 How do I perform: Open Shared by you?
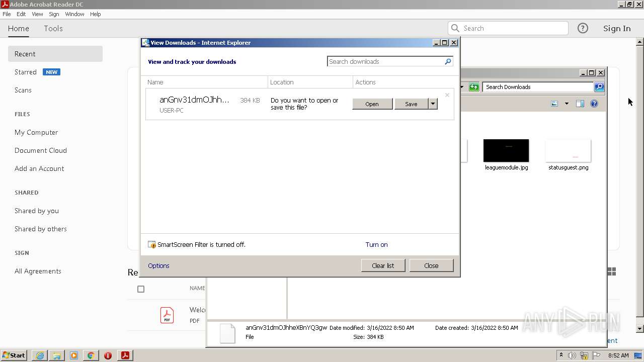[x=37, y=211]
